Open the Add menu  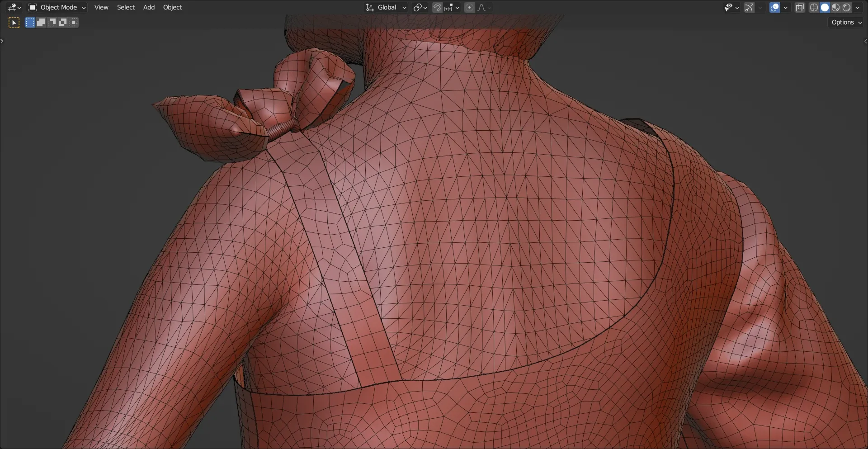(x=149, y=7)
